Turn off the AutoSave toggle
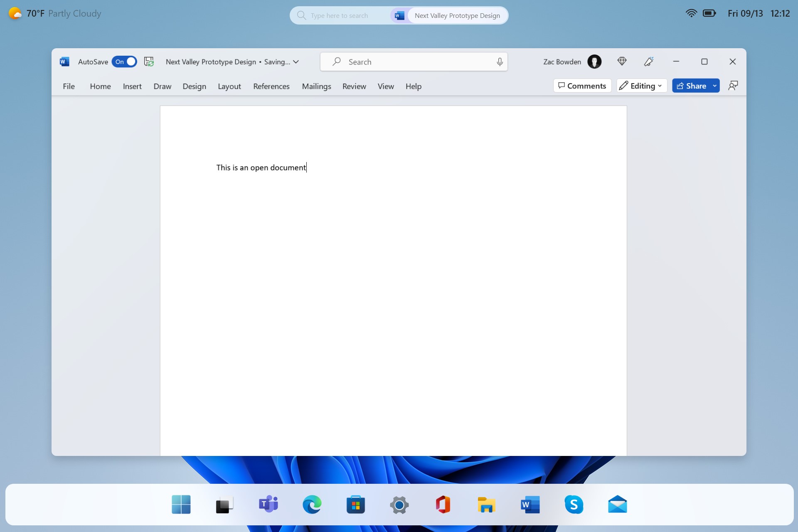Image resolution: width=798 pixels, height=532 pixels. pos(124,62)
